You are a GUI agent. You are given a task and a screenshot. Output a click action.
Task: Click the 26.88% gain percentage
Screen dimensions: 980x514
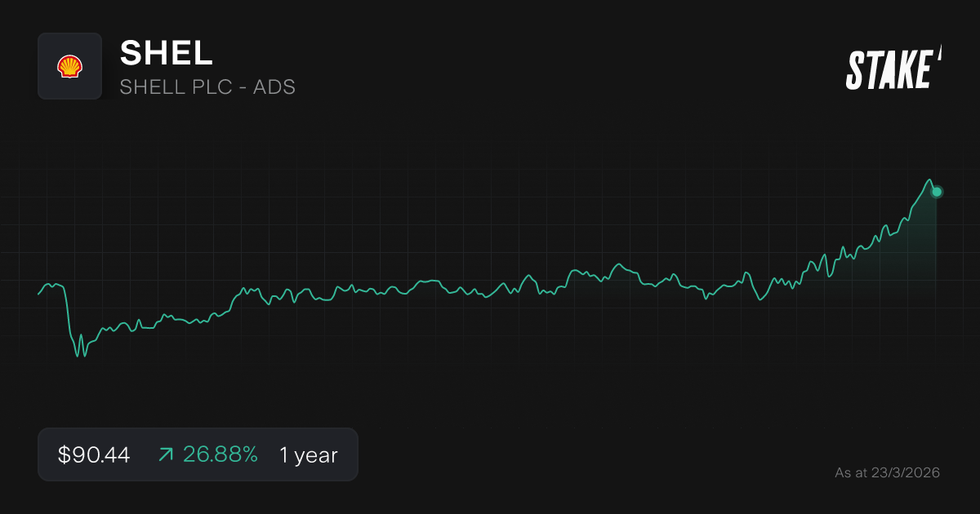[220, 455]
